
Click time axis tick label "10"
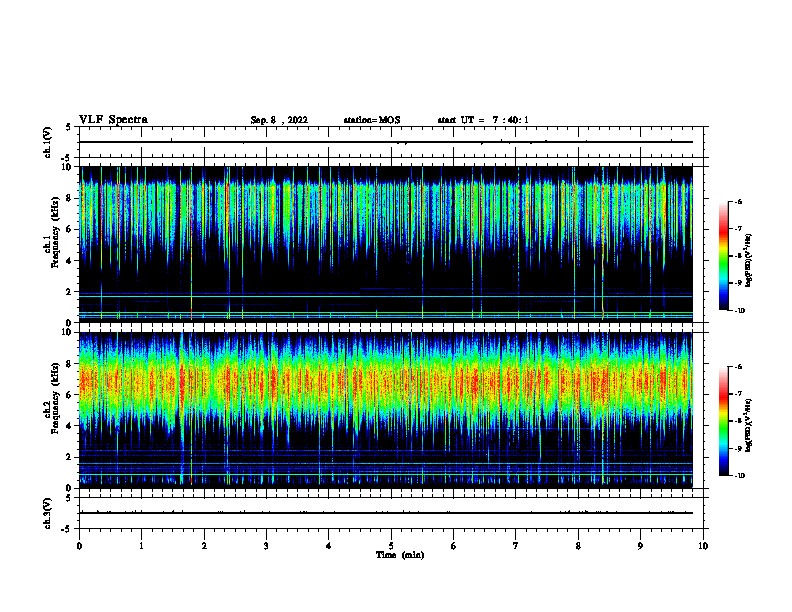(703, 546)
